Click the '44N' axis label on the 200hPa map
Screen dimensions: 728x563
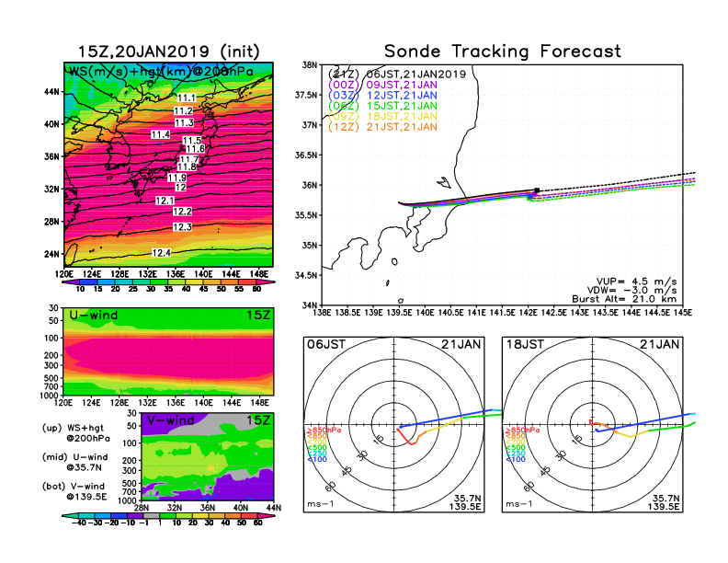51,91
